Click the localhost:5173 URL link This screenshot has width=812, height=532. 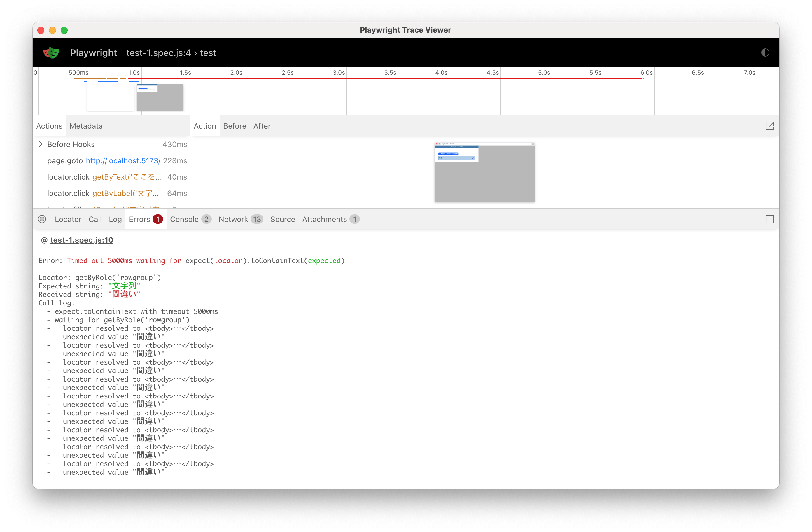tap(123, 161)
